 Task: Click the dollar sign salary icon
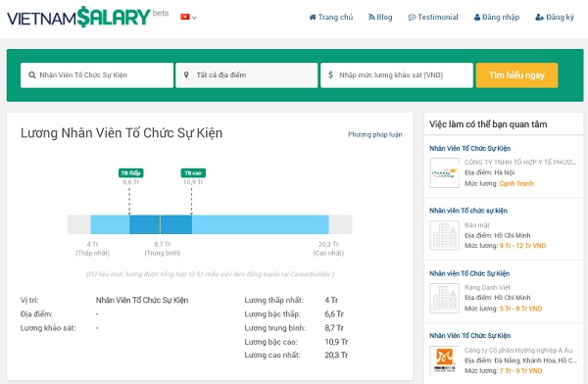tap(330, 75)
